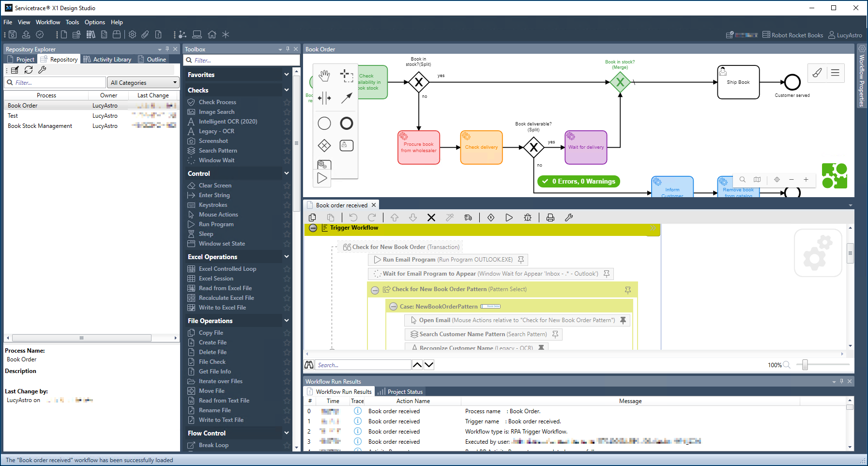Open the Intelligent OCR (2020) tool
Viewport: 868px width, 466px height.
point(227,121)
